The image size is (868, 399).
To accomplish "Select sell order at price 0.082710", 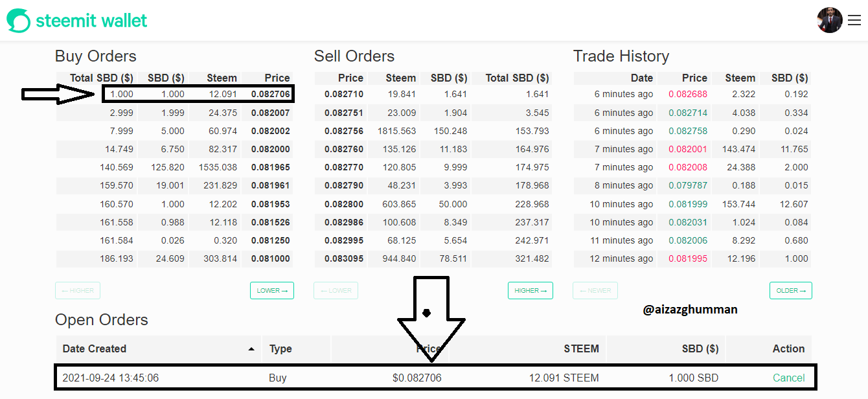I will (x=433, y=95).
